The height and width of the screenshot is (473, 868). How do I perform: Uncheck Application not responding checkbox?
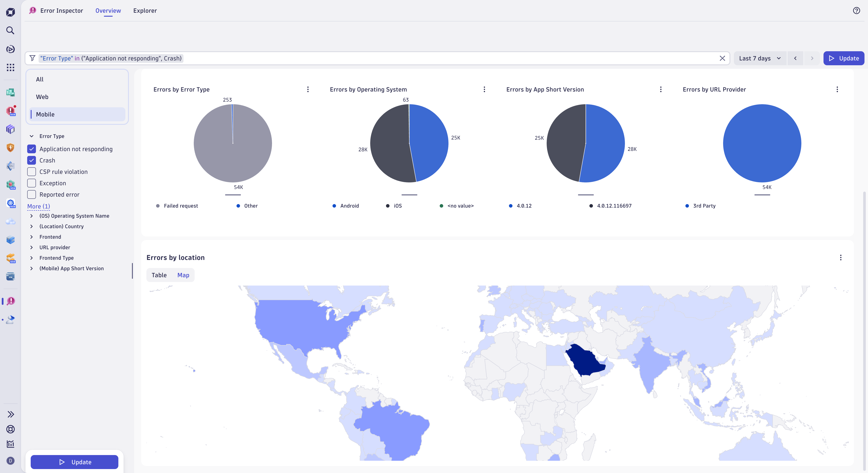click(x=32, y=149)
